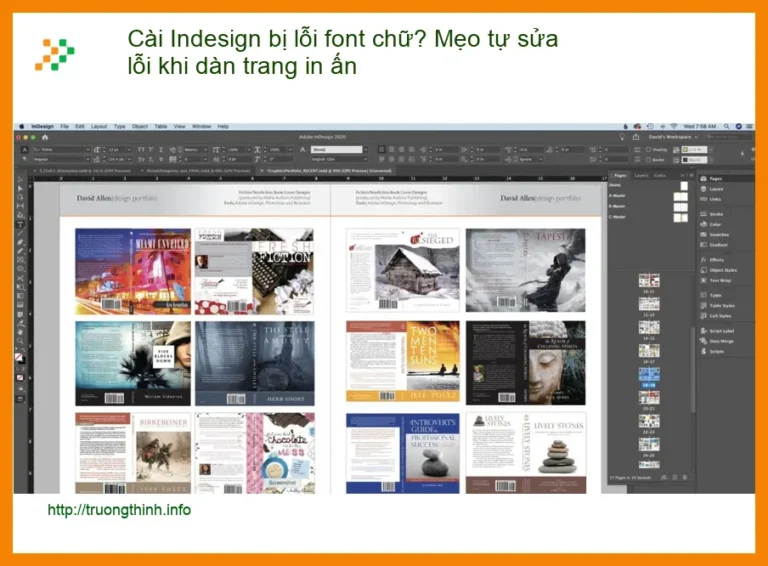Open the Type menu
The height and width of the screenshot is (566, 768).
[x=120, y=126]
